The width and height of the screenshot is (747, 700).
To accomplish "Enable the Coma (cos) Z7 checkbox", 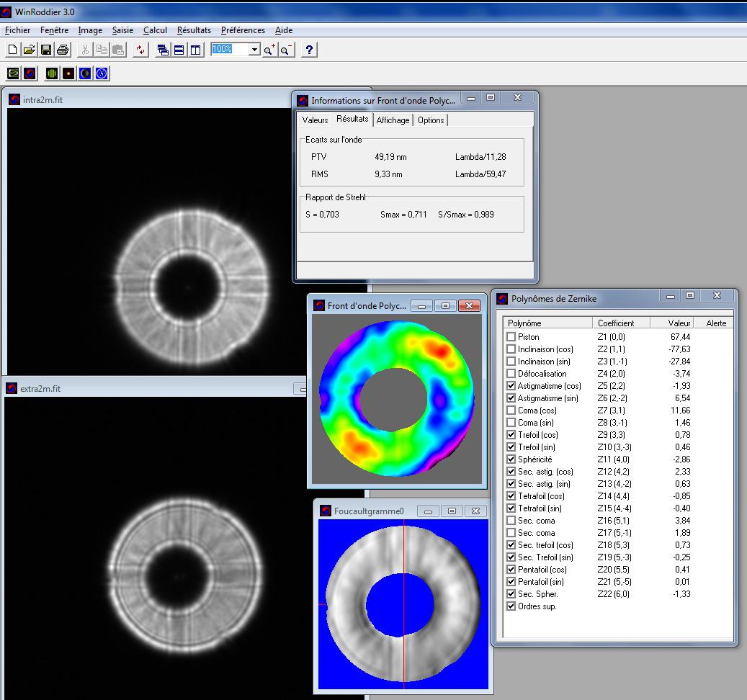I will tap(511, 410).
